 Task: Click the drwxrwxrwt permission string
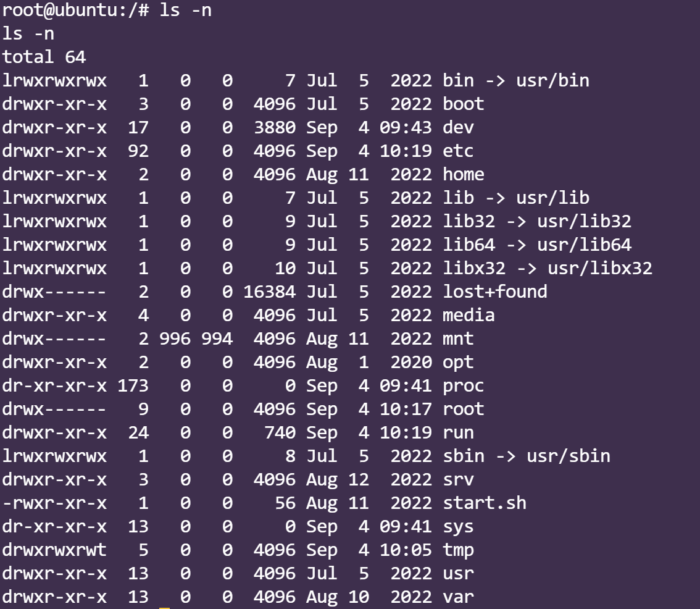tap(54, 550)
